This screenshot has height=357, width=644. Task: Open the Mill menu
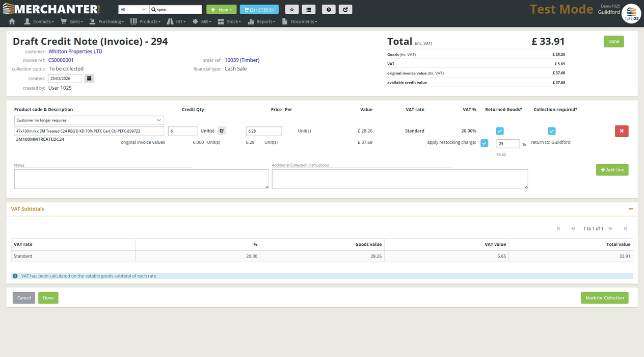tap(202, 21)
